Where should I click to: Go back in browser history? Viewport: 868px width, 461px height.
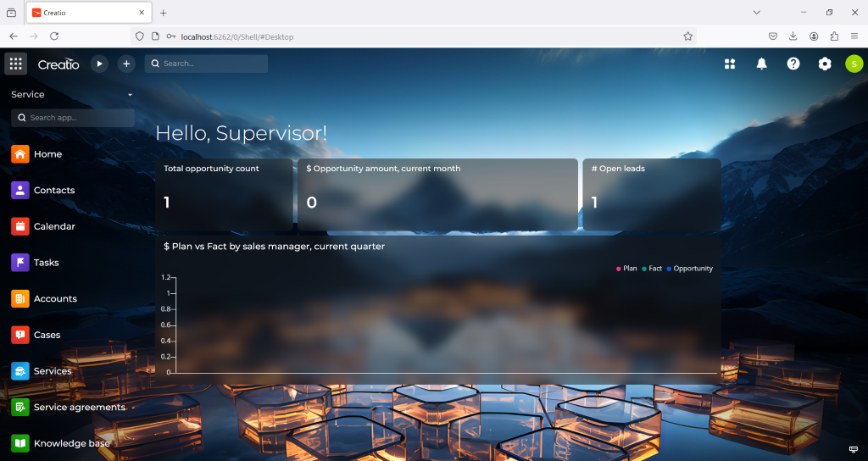[14, 36]
